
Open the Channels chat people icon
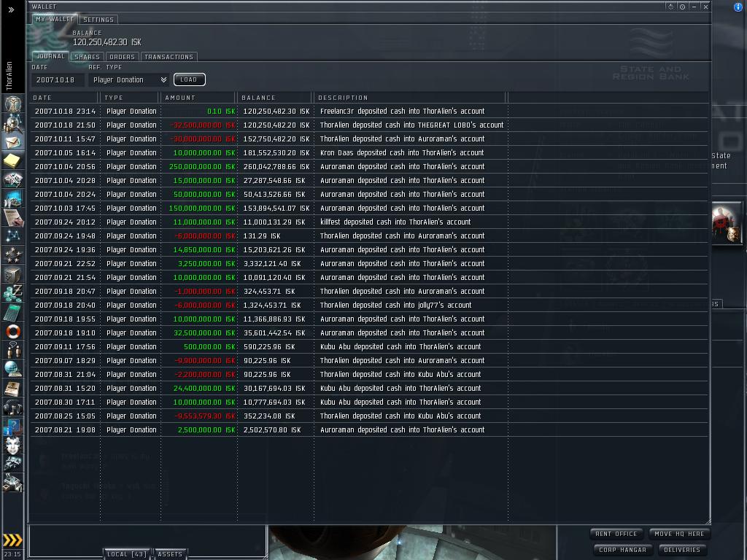pos(13,351)
